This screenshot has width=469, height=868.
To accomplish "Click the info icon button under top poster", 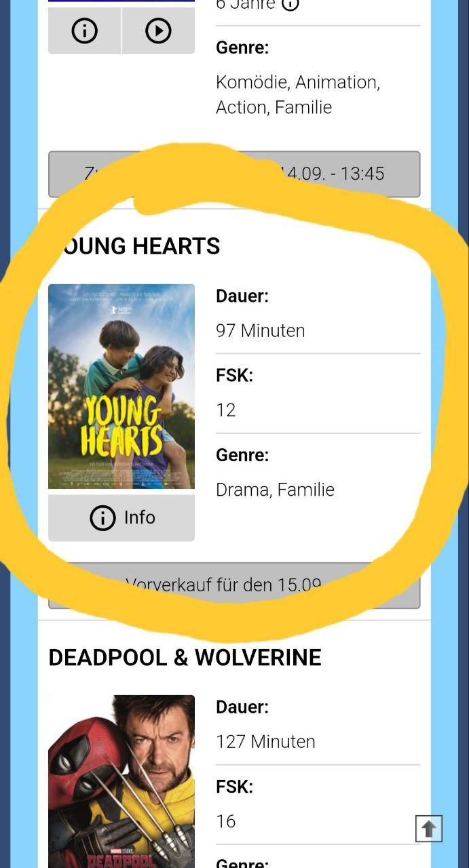I will [x=85, y=31].
